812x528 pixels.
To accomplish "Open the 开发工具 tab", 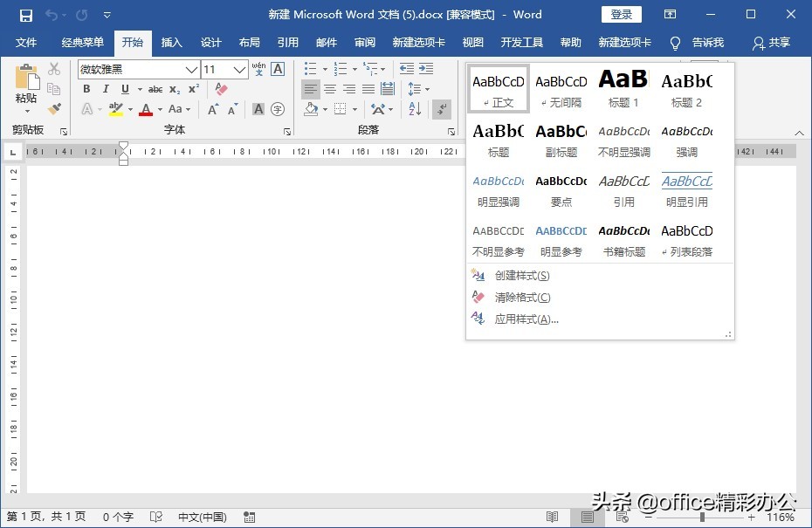I will (521, 43).
